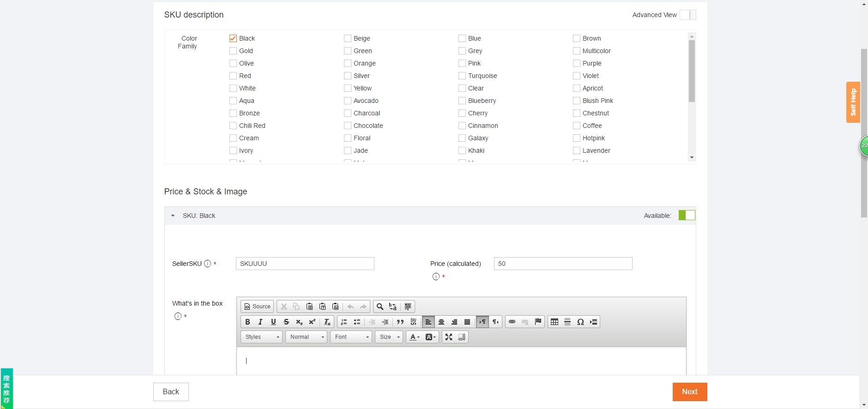Insert a special character (Omega)
Viewport: 868px width, 409px height.
pos(580,322)
